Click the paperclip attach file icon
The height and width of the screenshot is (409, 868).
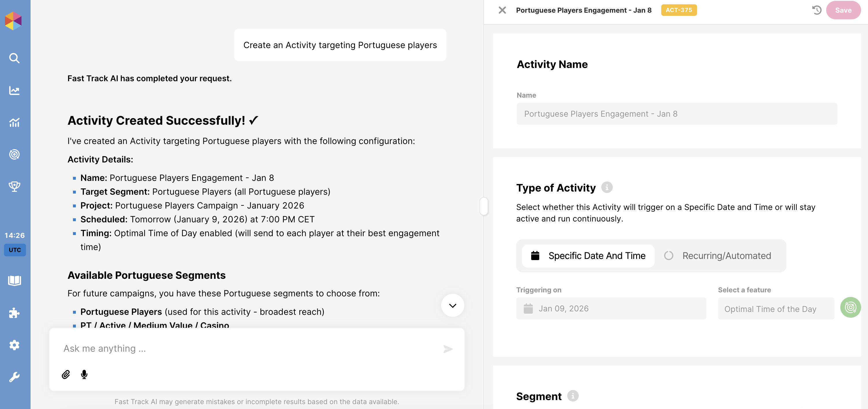click(x=66, y=374)
